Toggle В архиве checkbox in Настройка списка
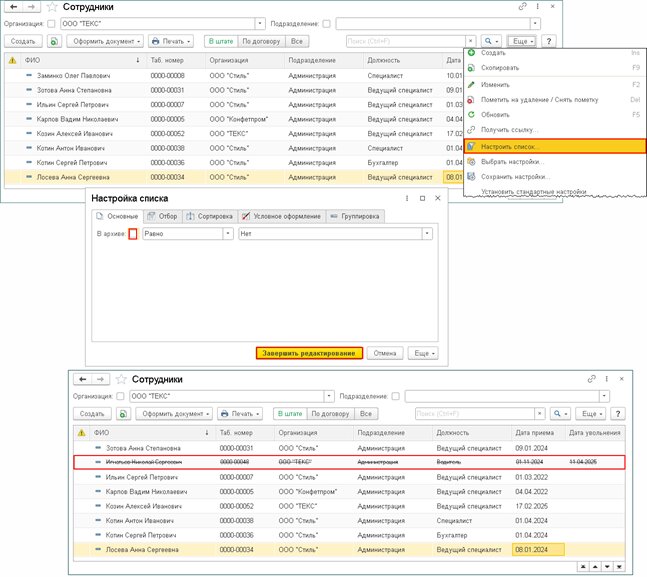647x577 pixels. coord(133,234)
